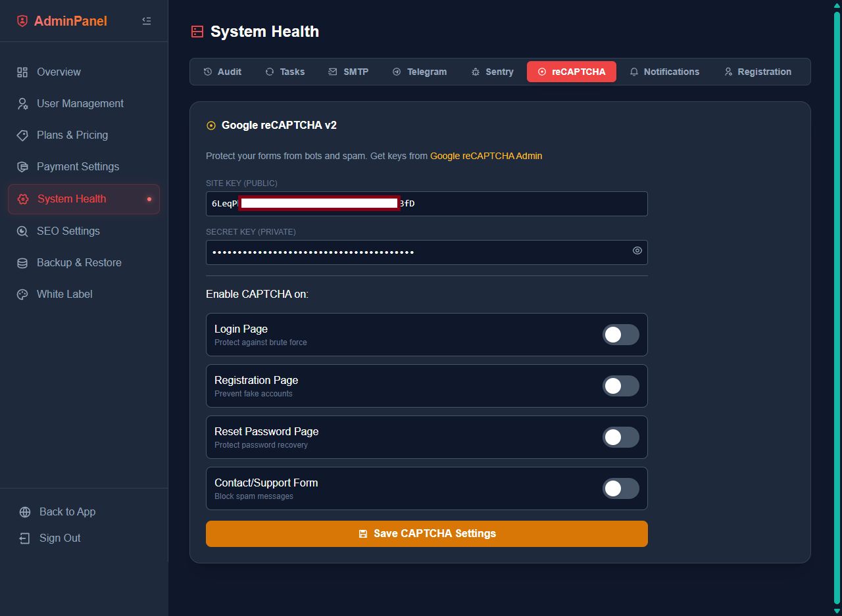Viewport: 842px width, 616px height.
Task: Toggle Reset Password Page CAPTCHA protection
Action: pyautogui.click(x=620, y=437)
